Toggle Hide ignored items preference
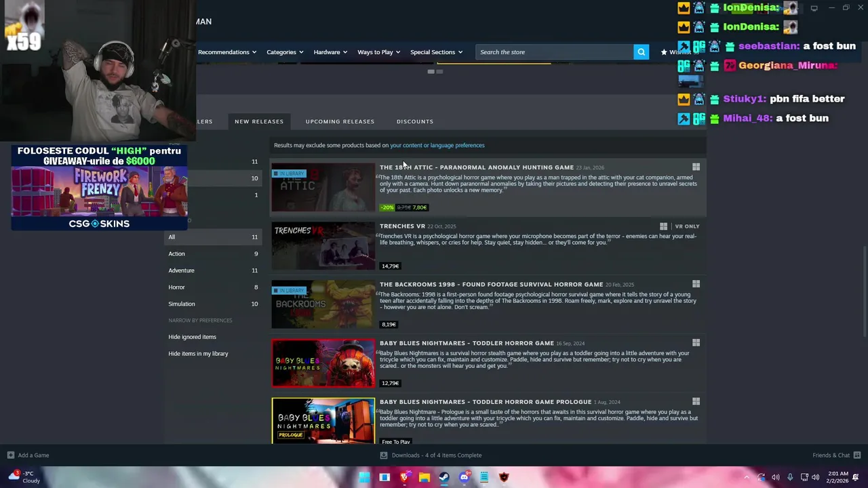 tap(192, 337)
